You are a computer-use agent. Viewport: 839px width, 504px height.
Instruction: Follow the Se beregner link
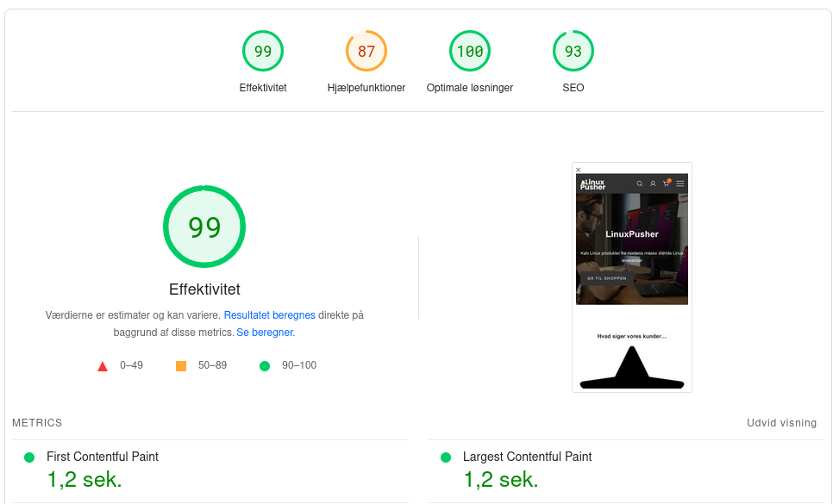coord(265,333)
